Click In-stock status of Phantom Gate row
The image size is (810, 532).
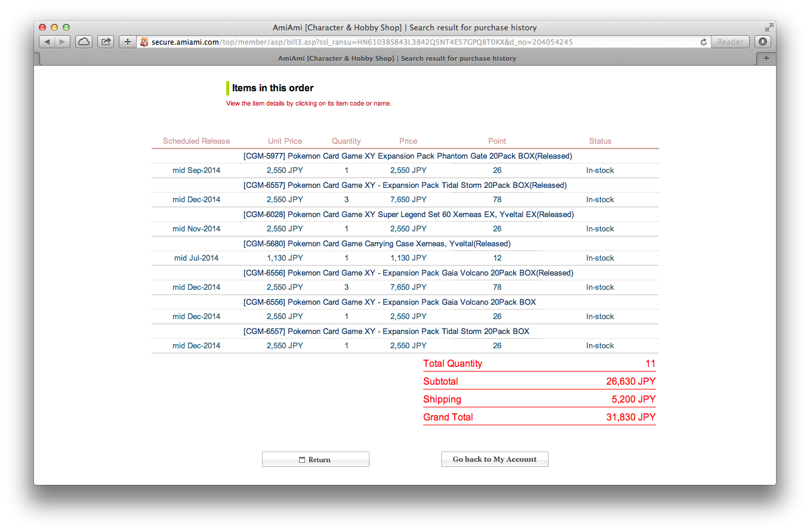(x=600, y=171)
